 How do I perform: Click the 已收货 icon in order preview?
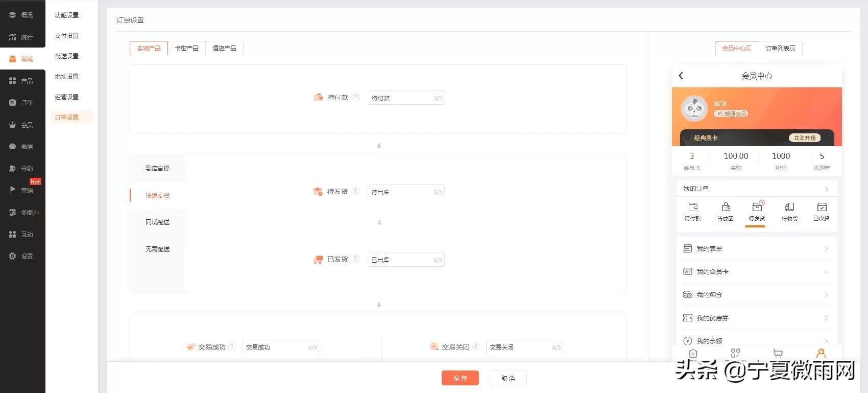(x=822, y=207)
